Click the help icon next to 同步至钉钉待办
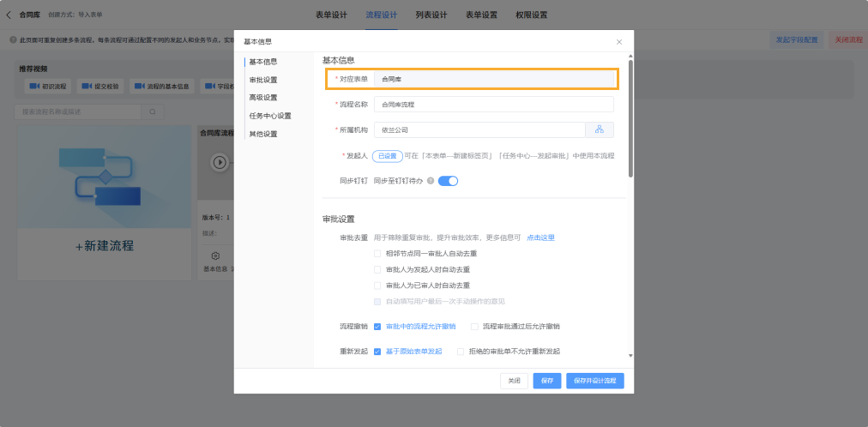Viewport: 868px width, 427px height. tap(431, 181)
